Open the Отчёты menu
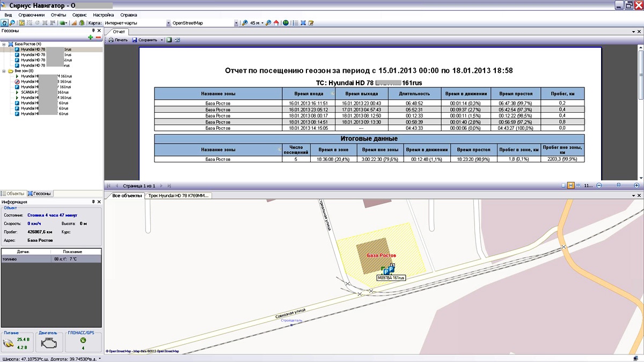The image size is (644, 362). coord(58,15)
